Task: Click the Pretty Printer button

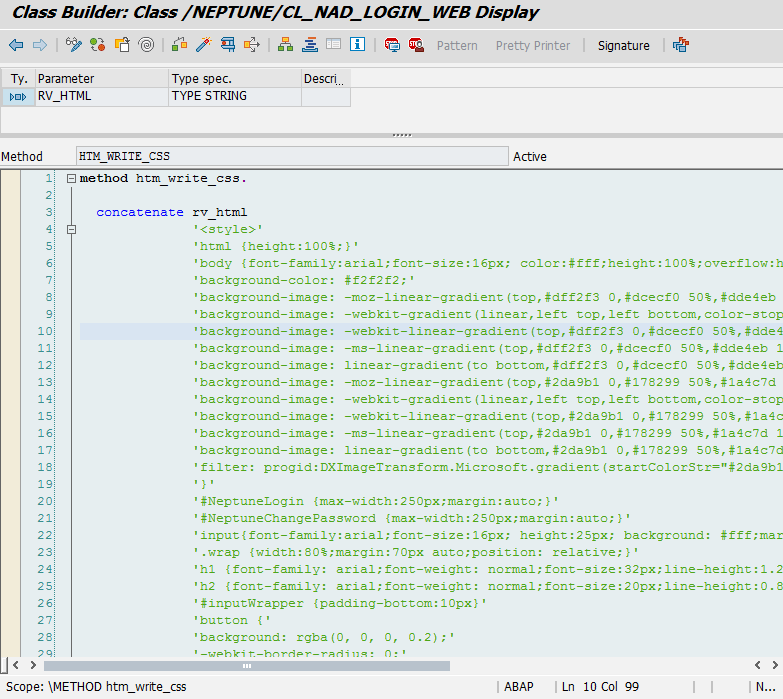Action: pos(532,46)
